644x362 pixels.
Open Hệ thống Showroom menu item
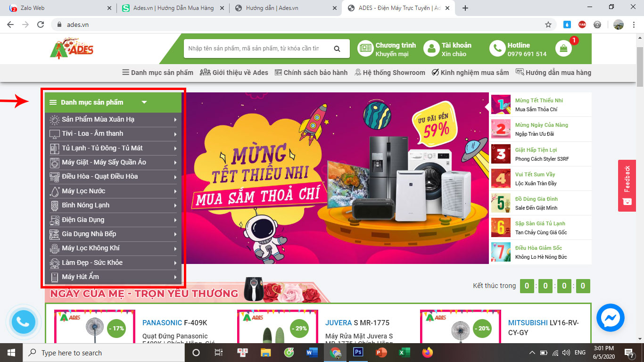coord(390,73)
